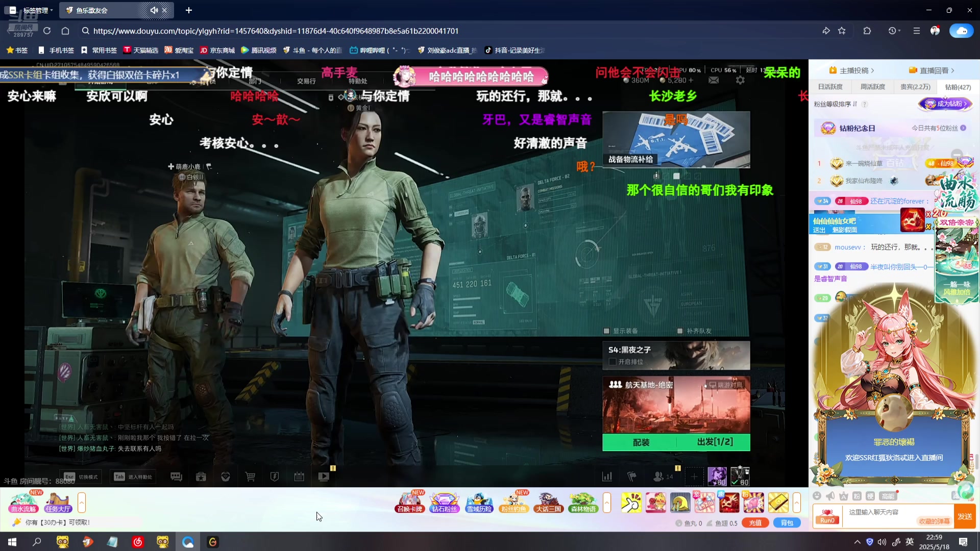Click the browser address bar URL
The height and width of the screenshot is (551, 980).
(x=276, y=31)
